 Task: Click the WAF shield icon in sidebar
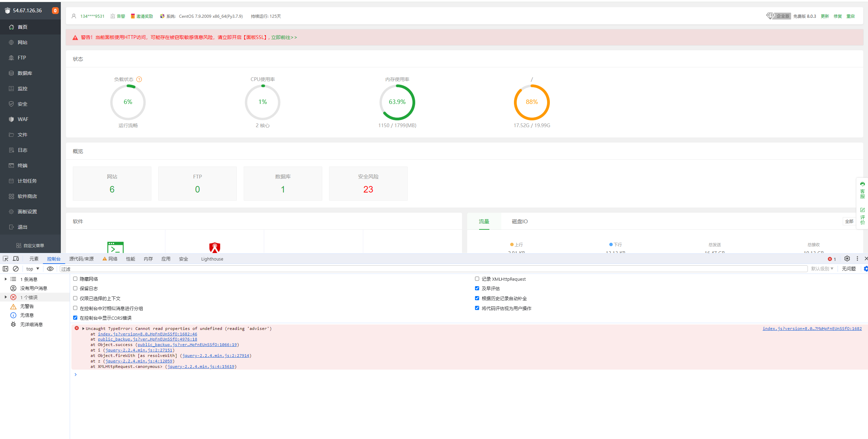point(11,119)
